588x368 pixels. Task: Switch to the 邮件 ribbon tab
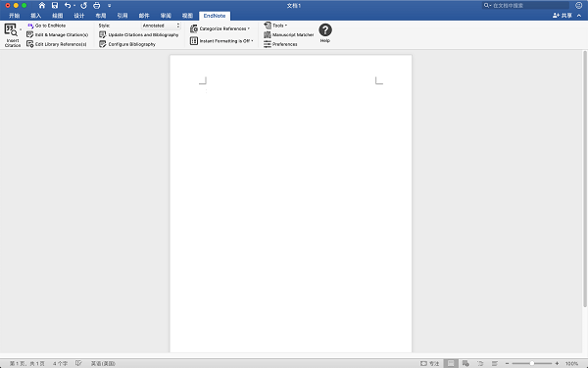tap(144, 16)
